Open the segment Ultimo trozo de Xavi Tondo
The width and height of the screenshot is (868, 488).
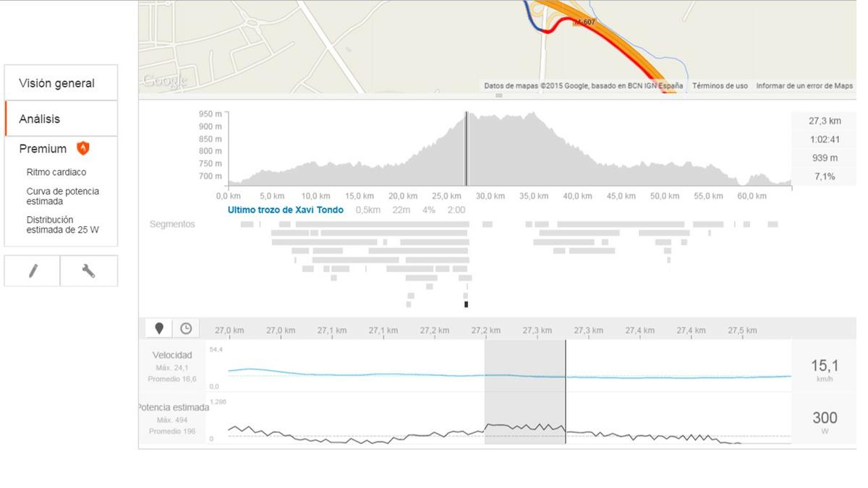[284, 209]
